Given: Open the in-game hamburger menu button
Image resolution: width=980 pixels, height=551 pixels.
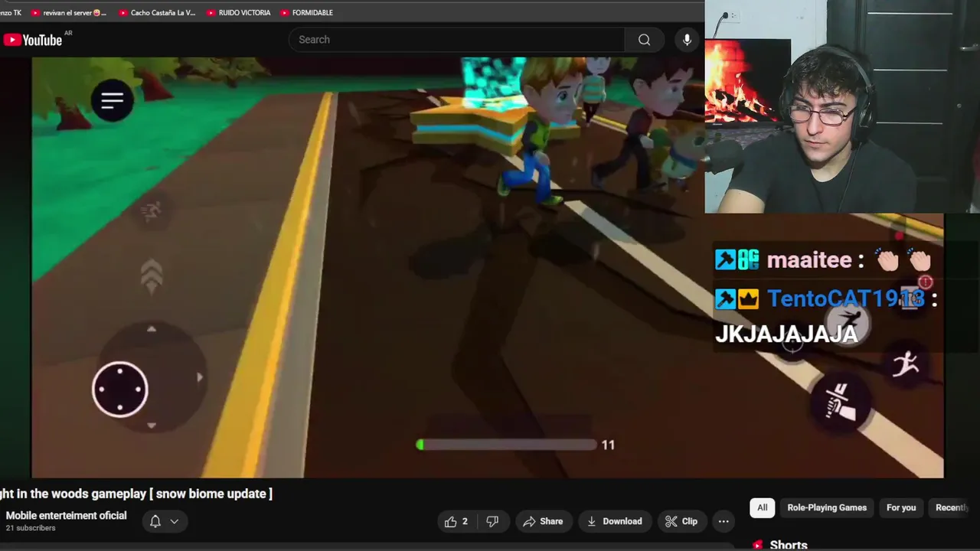Looking at the screenshot, I should pyautogui.click(x=113, y=100).
